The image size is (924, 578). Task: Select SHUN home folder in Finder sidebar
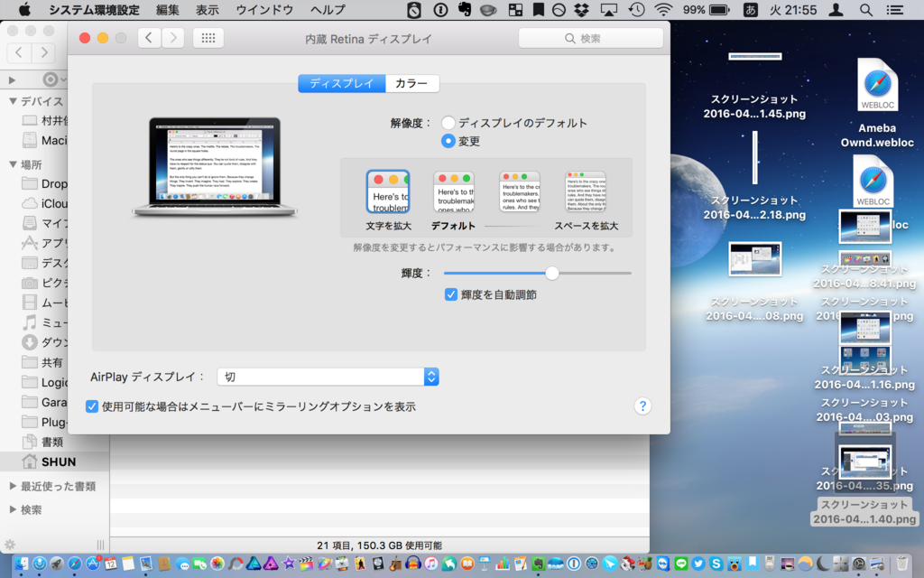coord(54,461)
